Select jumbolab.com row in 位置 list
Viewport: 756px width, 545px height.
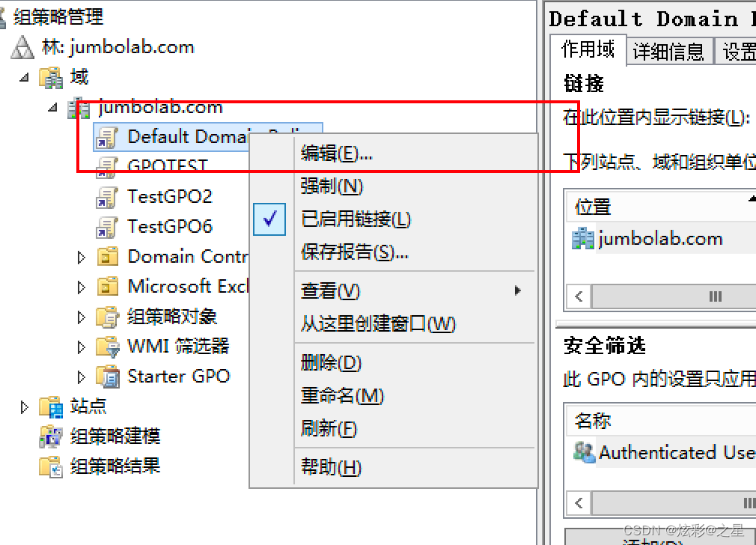[662, 239]
